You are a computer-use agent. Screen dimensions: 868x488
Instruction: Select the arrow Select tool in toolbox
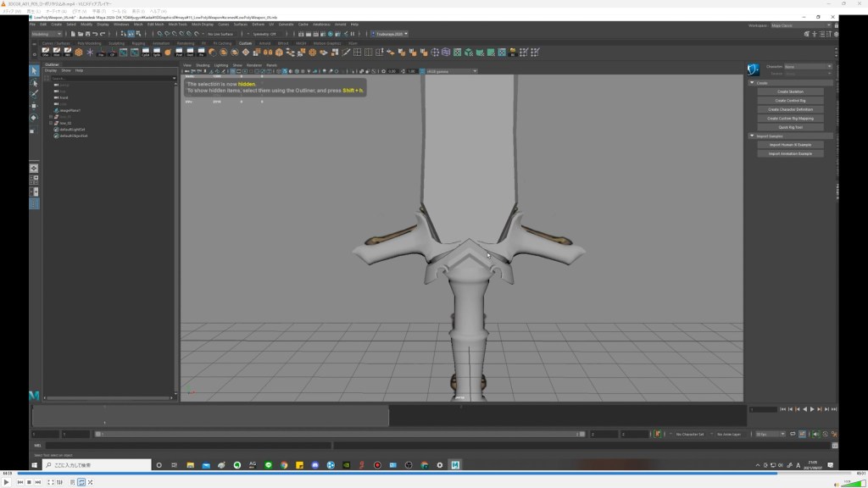[x=34, y=71]
